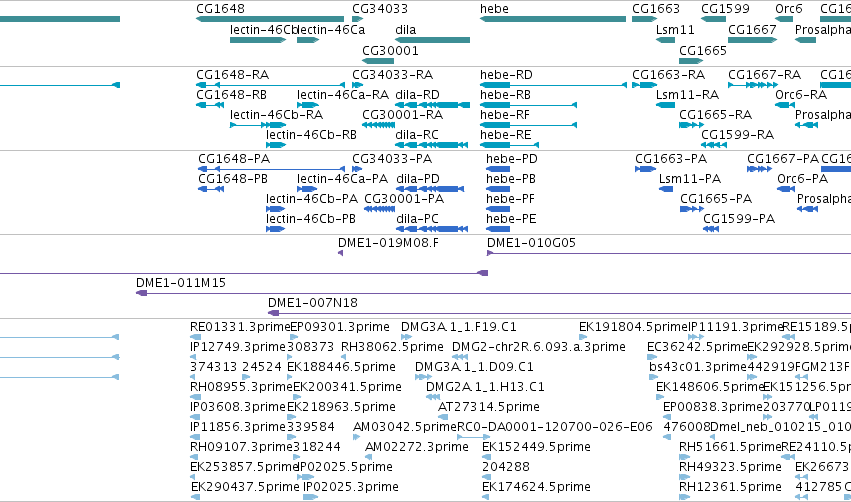This screenshot has width=851, height=502.
Task: Select the CG1665 gene bar
Action: tap(691, 61)
